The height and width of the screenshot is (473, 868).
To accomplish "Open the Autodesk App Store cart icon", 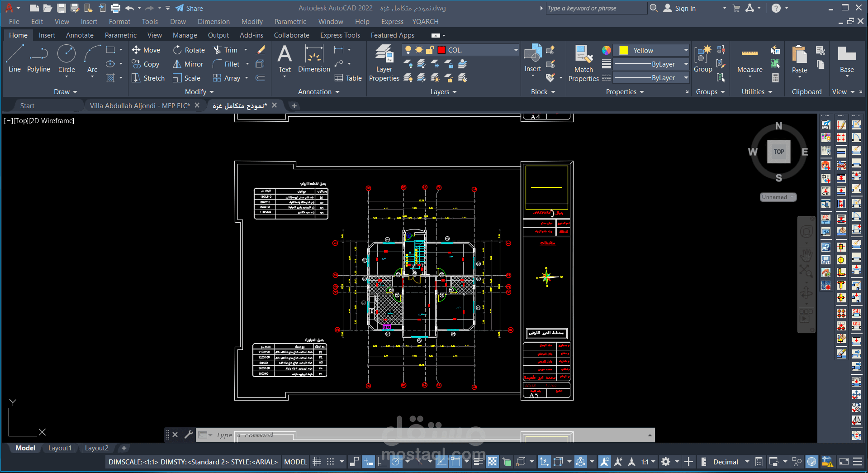I will point(736,8).
